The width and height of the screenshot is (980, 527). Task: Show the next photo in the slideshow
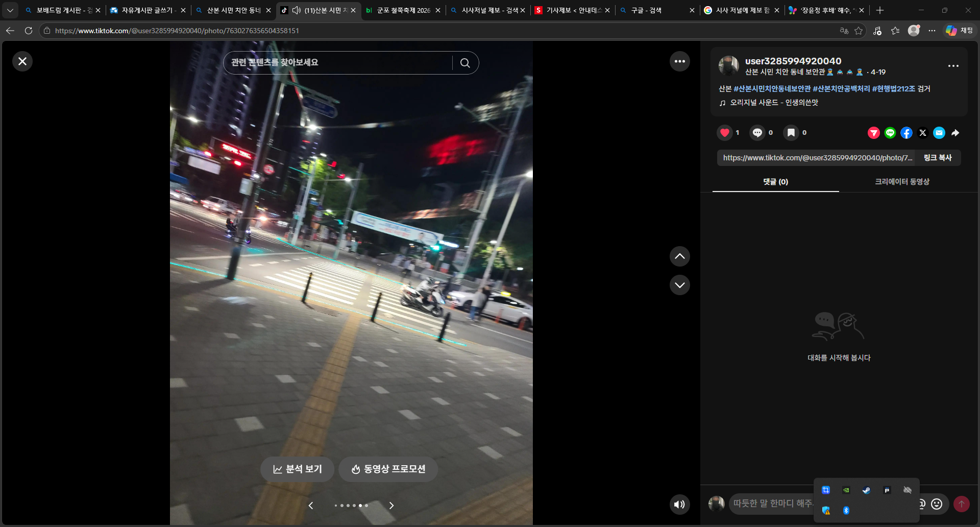pos(391,506)
